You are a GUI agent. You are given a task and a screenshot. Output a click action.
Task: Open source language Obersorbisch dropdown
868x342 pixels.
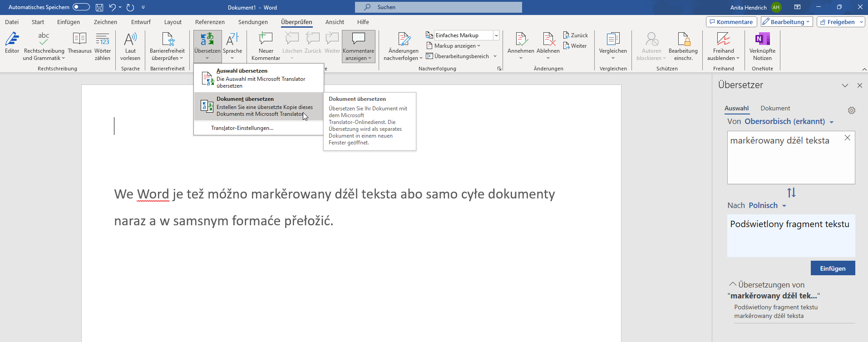click(789, 121)
